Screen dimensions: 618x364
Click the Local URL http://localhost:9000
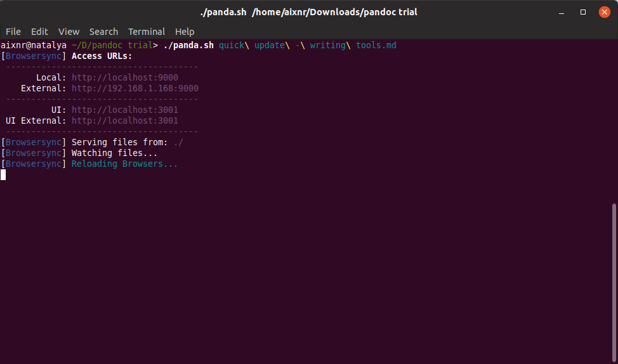[125, 77]
